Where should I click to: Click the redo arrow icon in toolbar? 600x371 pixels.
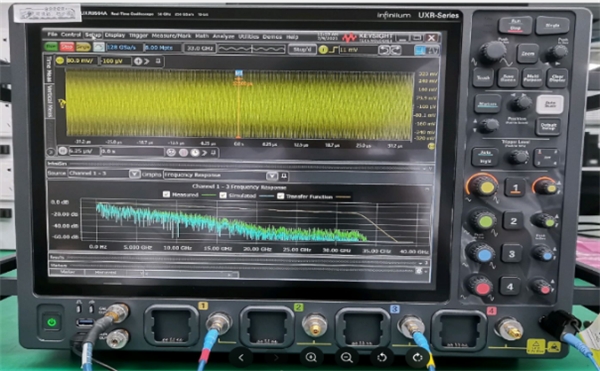pyautogui.click(x=396, y=50)
